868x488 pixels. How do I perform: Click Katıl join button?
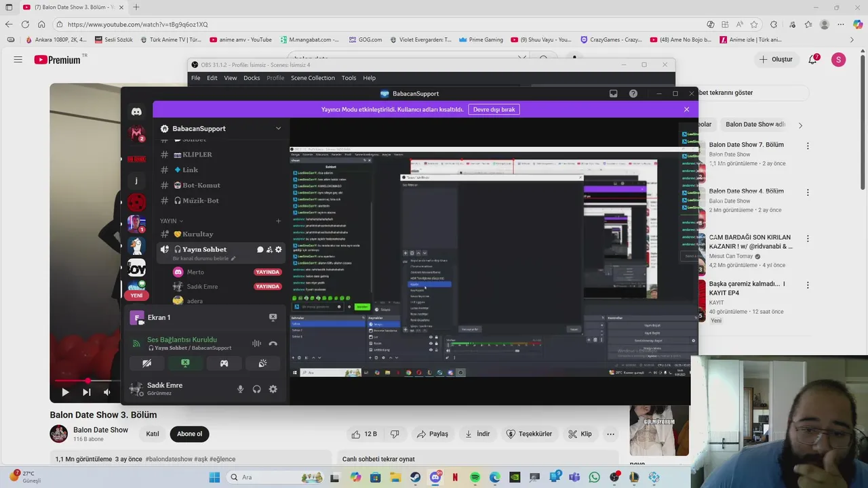coord(153,434)
